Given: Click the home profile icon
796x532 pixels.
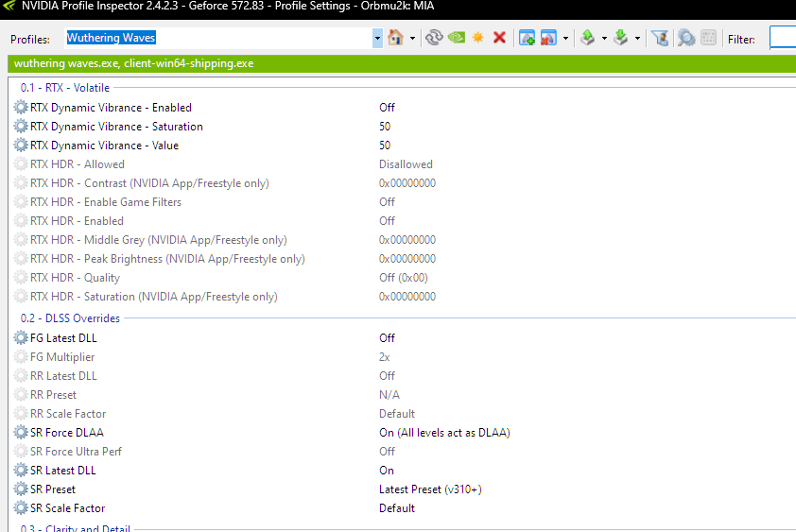Looking at the screenshot, I should 395,38.
